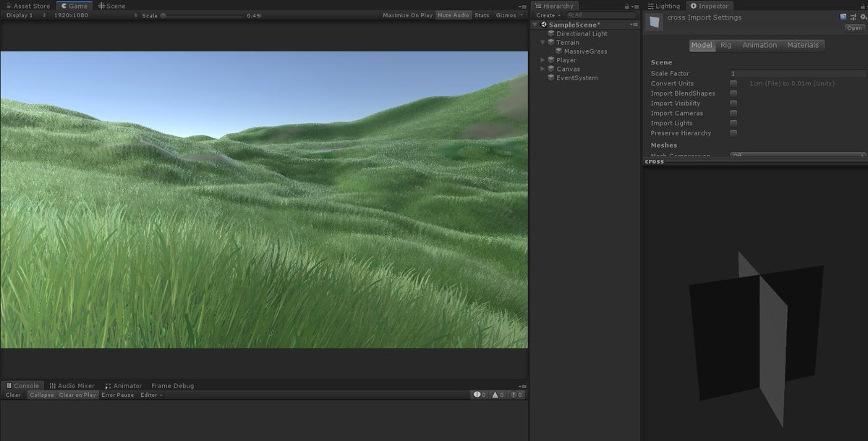The width and height of the screenshot is (868, 441).
Task: Expand the Canvas tree arrow
Action: 542,69
